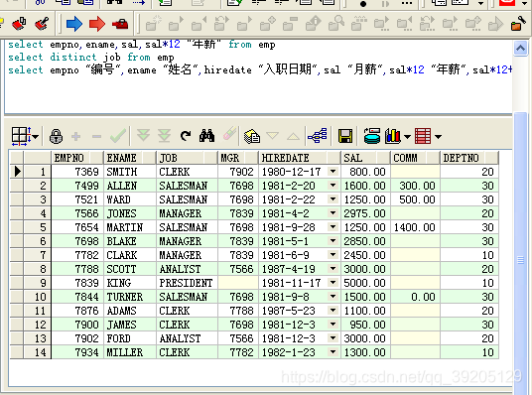Click the cell 'SMITH'
532x395 pixels.
click(x=130, y=172)
